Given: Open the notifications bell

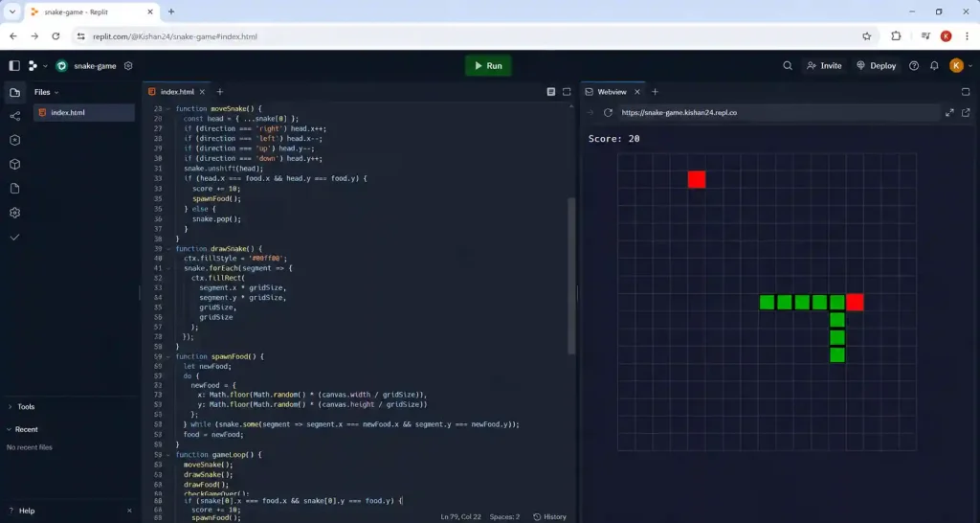Looking at the screenshot, I should click(x=934, y=66).
